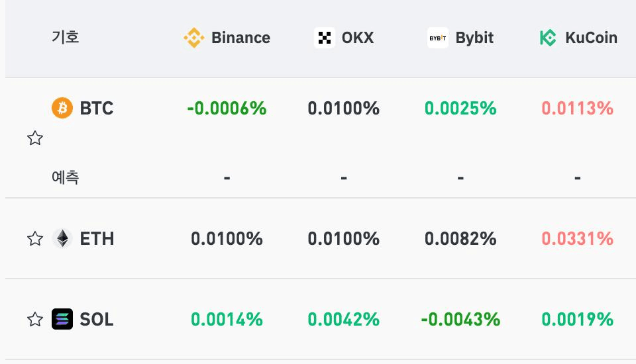Select ETH KuCoin rate 0.0331%
636x364 pixels.
(577, 238)
